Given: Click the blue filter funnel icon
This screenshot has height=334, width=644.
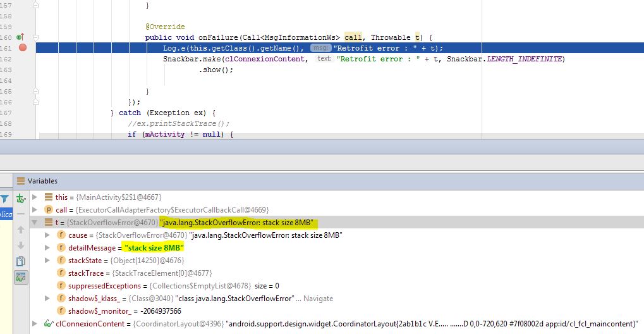Looking at the screenshot, I should [4, 199].
